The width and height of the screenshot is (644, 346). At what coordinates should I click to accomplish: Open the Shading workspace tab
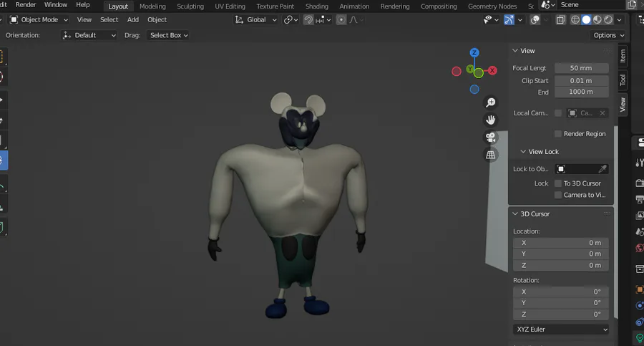pyautogui.click(x=317, y=6)
